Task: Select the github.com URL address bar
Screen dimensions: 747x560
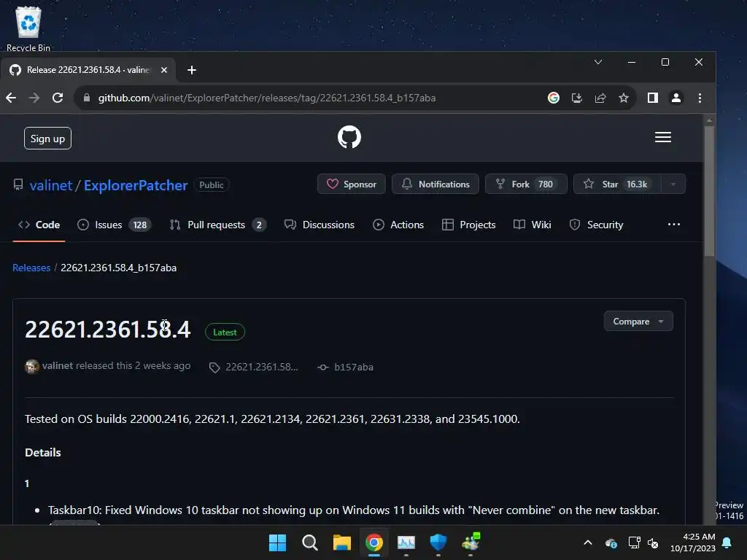Action: (267, 98)
